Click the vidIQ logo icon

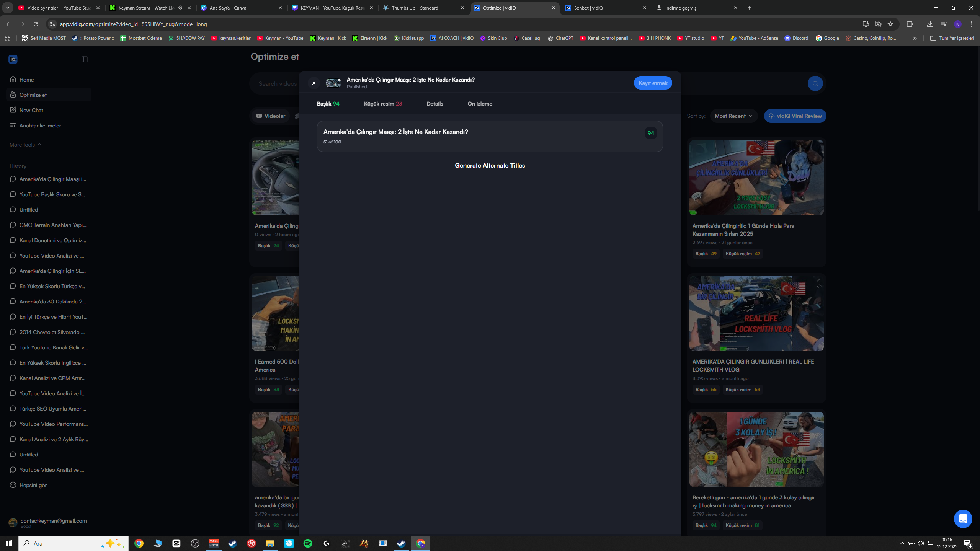(x=13, y=59)
